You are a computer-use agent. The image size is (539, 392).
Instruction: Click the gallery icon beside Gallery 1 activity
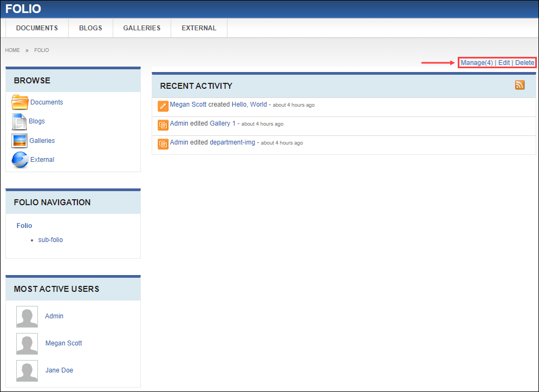click(x=163, y=125)
